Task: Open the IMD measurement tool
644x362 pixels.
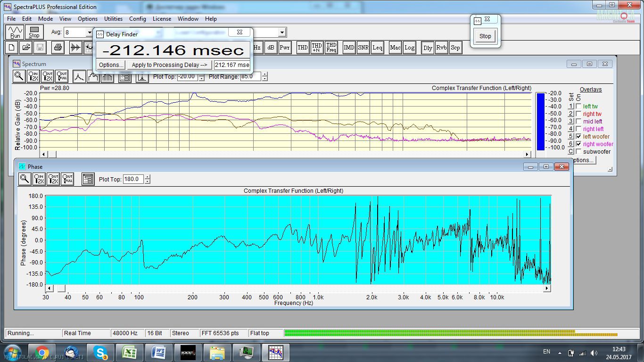Action: point(349,48)
